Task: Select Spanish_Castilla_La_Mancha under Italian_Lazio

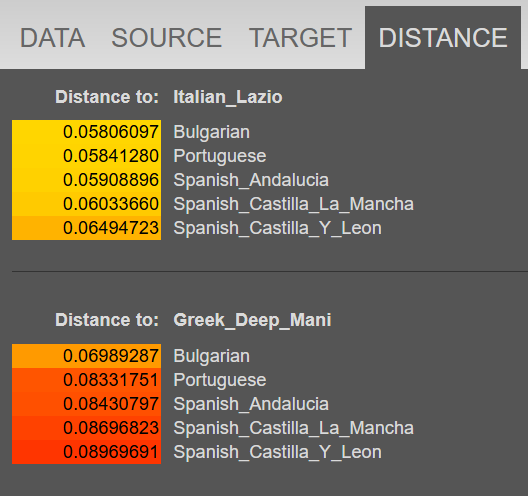Action: point(293,204)
